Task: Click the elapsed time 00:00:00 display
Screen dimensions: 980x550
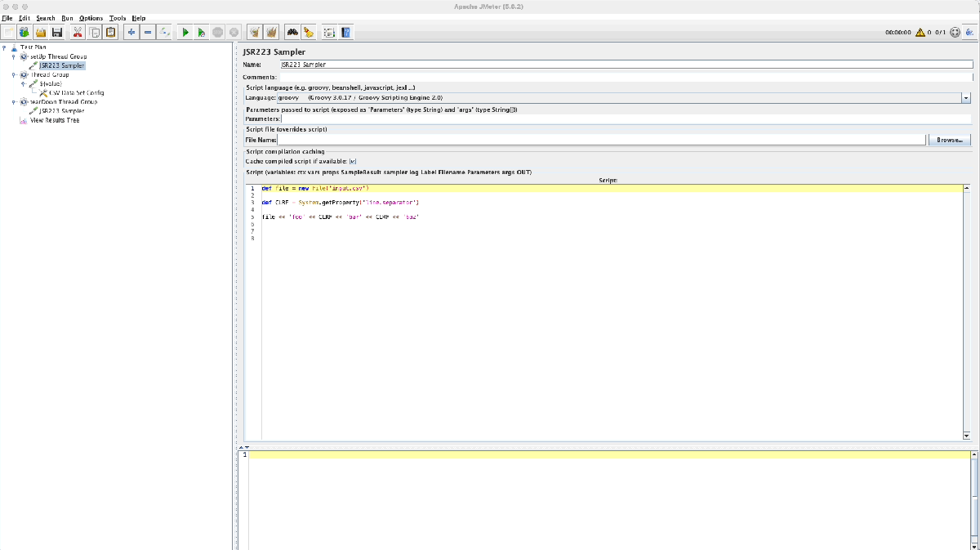Action: tap(898, 33)
